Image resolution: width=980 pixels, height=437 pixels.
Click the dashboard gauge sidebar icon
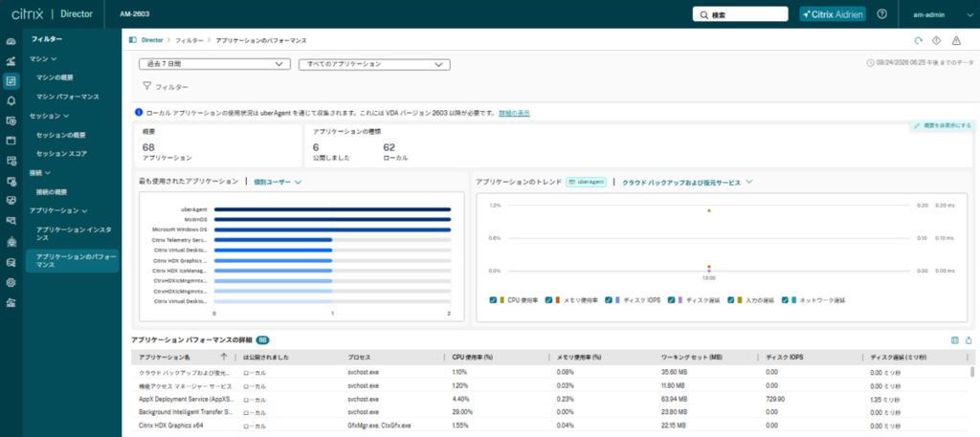pos(11,41)
